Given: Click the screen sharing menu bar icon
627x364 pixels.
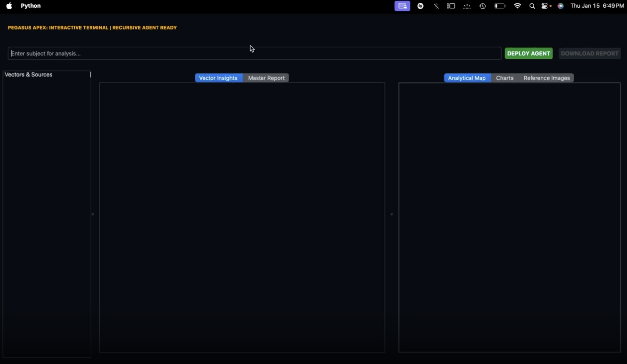Looking at the screenshot, I should tap(402, 6).
